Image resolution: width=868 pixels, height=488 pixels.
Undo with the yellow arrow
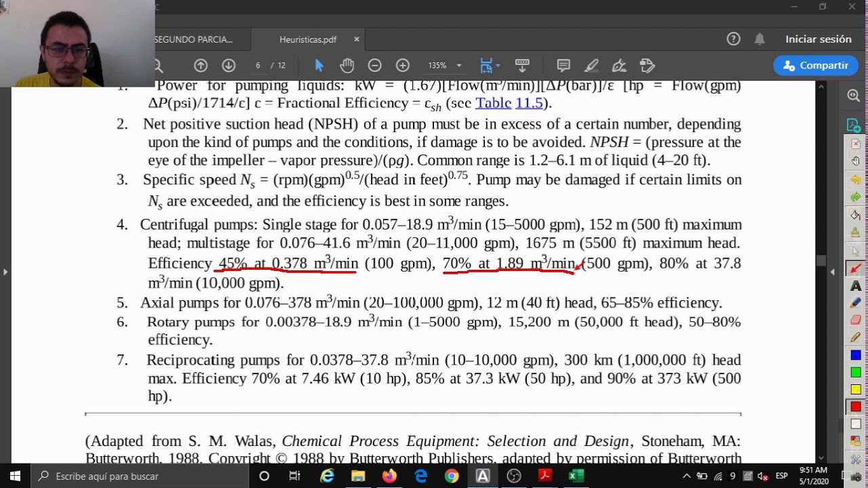[856, 180]
